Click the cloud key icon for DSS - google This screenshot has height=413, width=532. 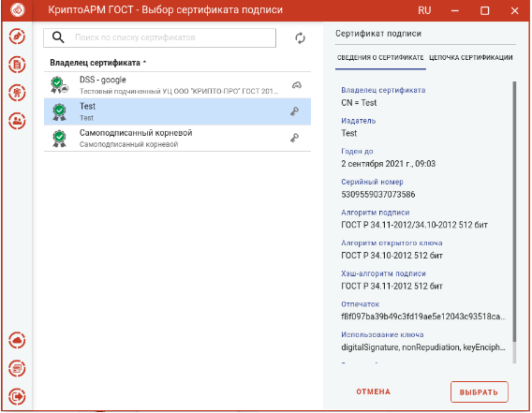297,85
